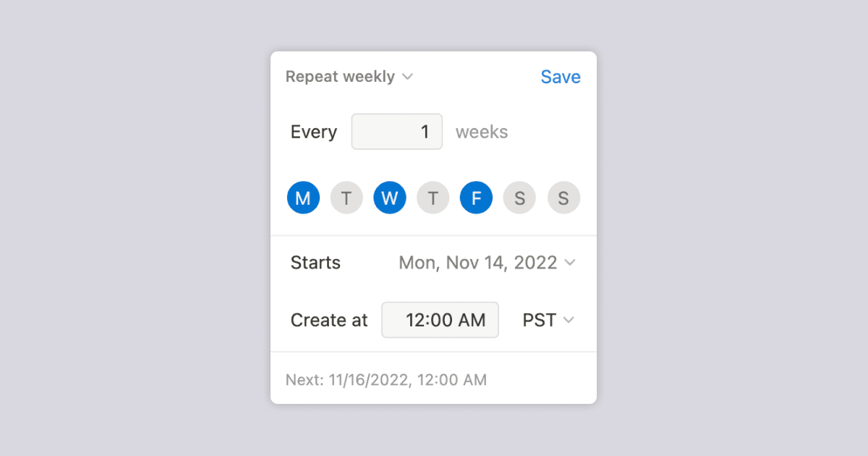Enable Thursday in the weekly schedule
868x456 pixels.
(x=433, y=197)
